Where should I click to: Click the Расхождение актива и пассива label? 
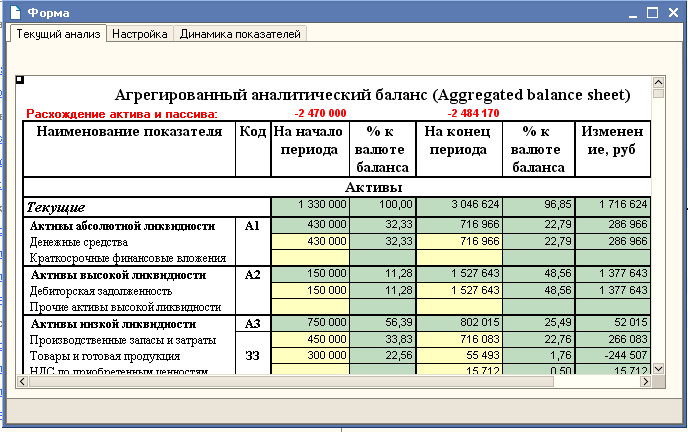[x=122, y=114]
